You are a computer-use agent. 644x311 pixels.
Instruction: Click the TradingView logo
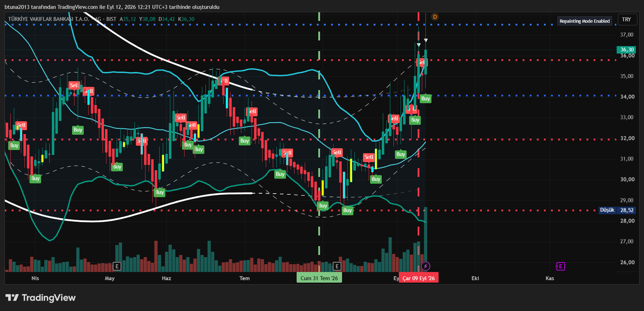(40, 298)
